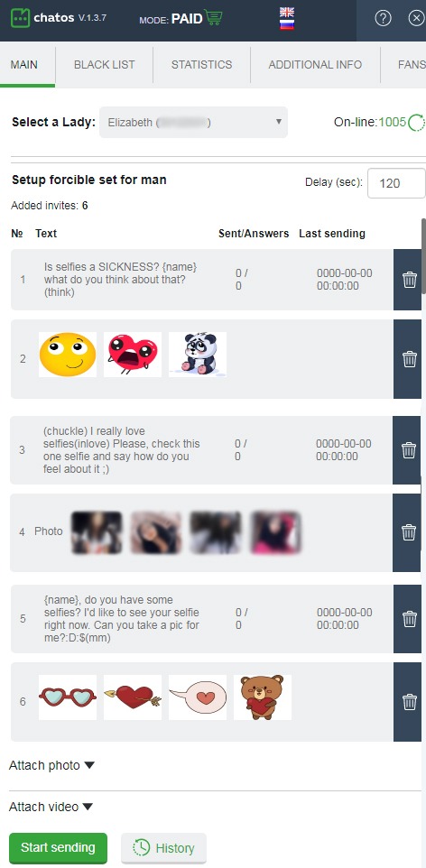Image resolution: width=426 pixels, height=868 pixels.
Task: Click the green shopping cart icon
Action: coord(213,17)
